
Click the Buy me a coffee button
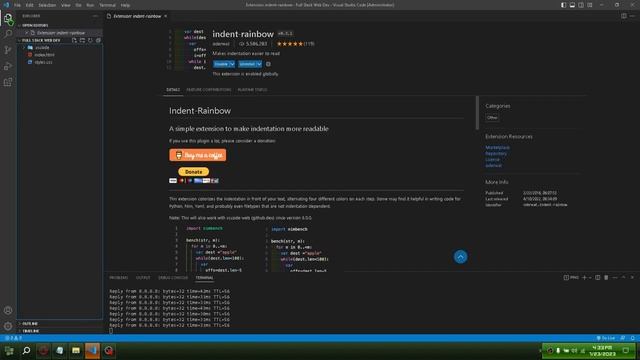click(198, 155)
